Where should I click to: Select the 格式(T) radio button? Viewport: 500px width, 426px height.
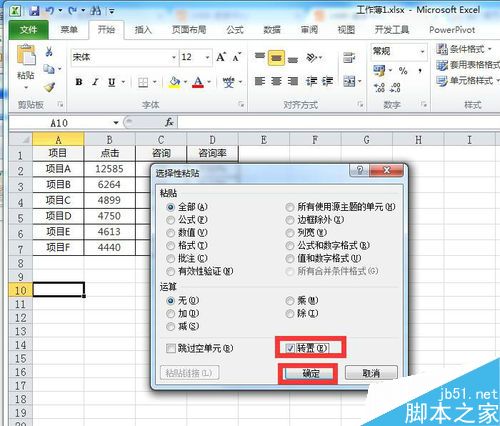[170, 246]
